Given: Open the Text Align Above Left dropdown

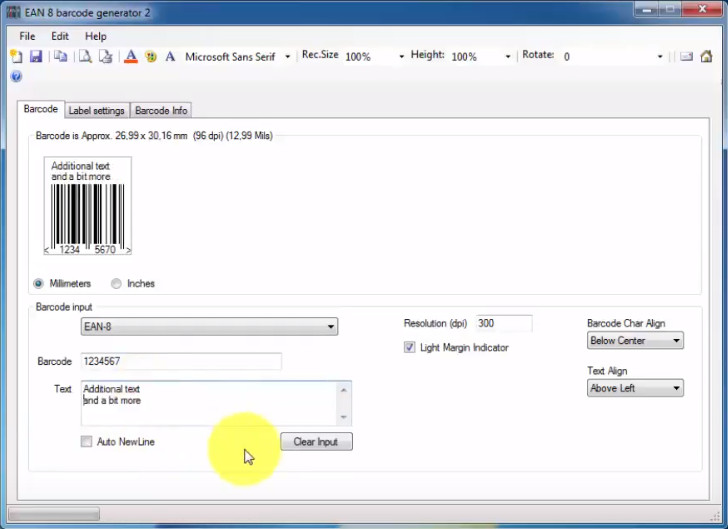Looking at the screenshot, I should click(x=635, y=388).
